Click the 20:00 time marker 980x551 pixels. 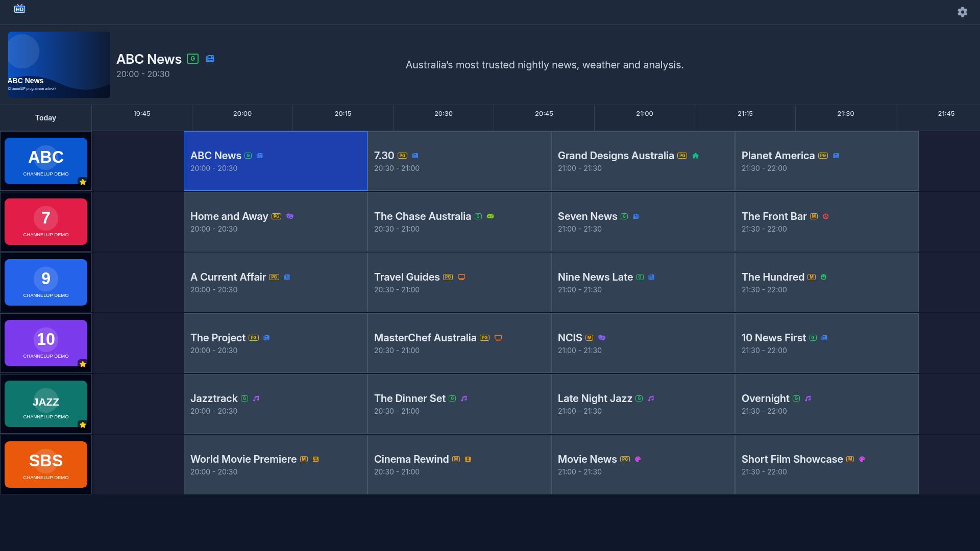(x=242, y=114)
